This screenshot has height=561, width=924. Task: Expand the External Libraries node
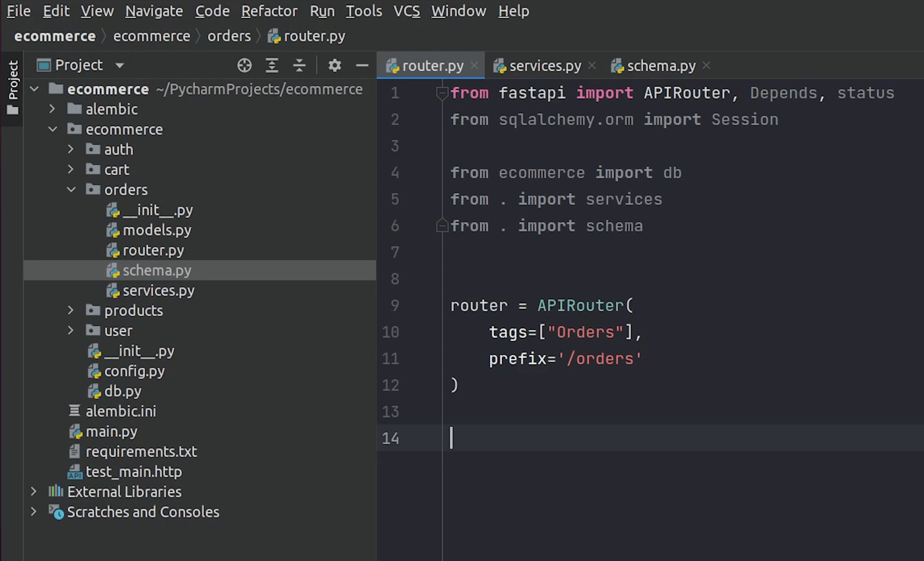point(34,492)
